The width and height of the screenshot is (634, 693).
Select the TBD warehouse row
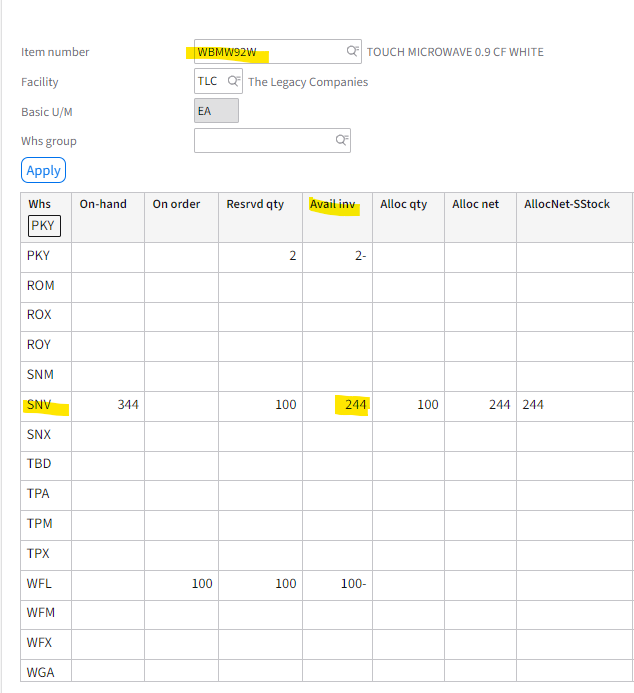(326, 466)
